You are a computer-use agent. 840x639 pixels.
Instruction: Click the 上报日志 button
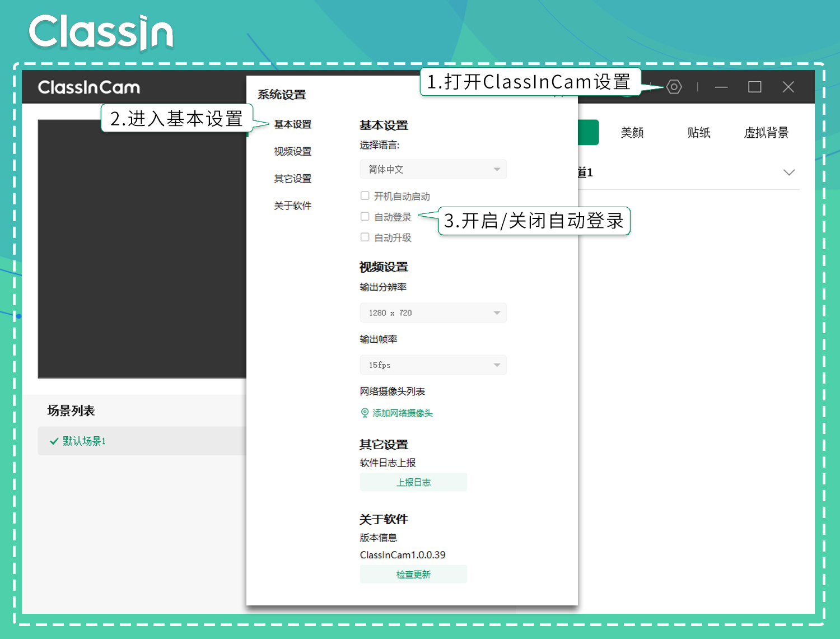pos(413,482)
